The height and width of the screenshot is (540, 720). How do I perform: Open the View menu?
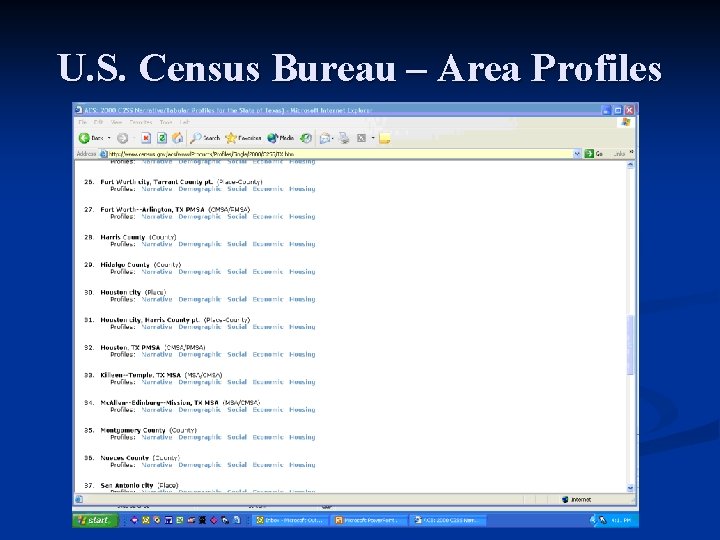click(116, 122)
